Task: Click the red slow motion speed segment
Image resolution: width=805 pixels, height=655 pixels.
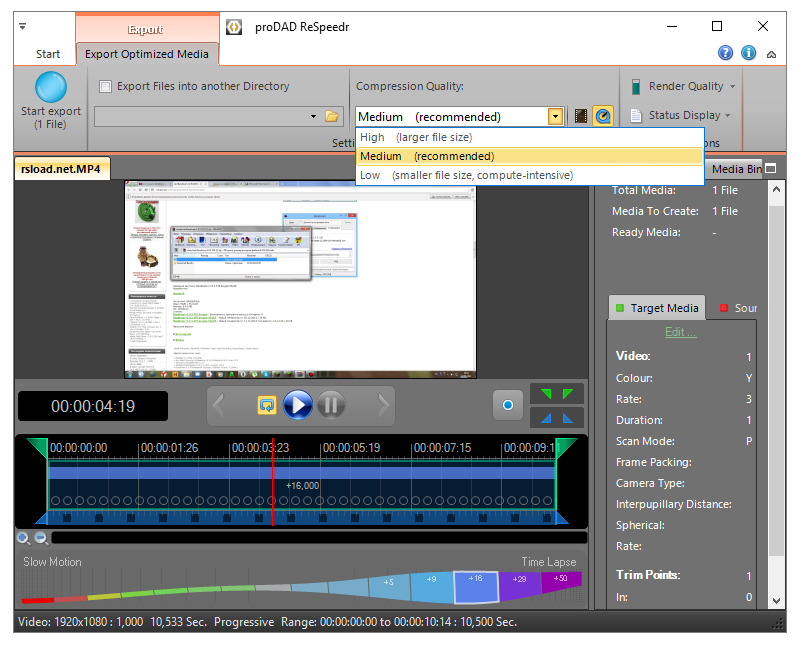Action: pos(38,600)
